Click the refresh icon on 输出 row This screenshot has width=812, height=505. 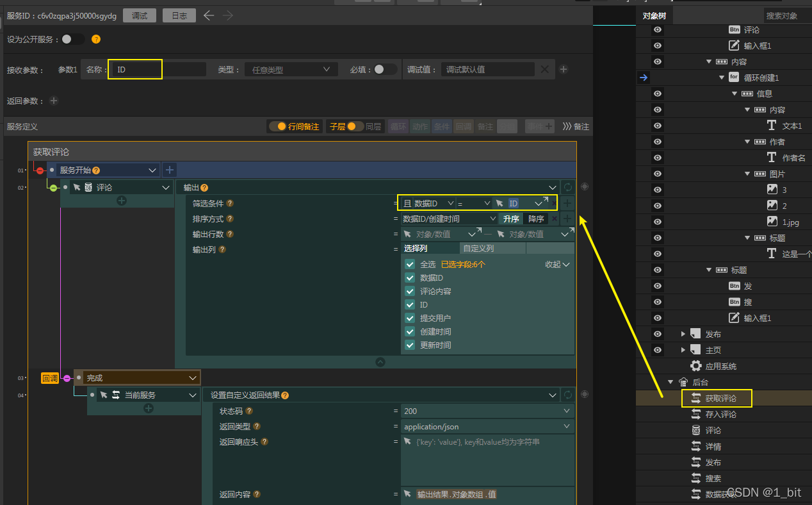point(568,188)
